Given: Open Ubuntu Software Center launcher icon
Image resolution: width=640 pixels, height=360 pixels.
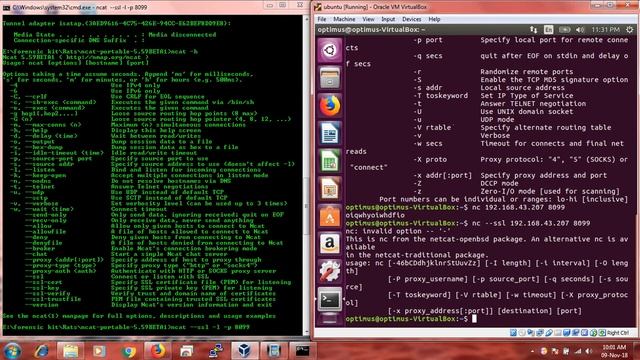Looking at the screenshot, I should tap(330, 216).
